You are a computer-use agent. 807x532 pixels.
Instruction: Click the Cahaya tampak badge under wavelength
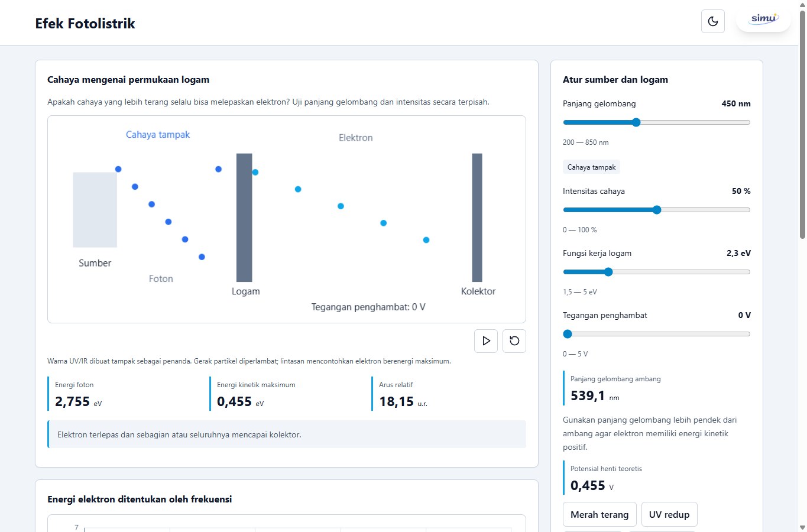click(x=591, y=167)
